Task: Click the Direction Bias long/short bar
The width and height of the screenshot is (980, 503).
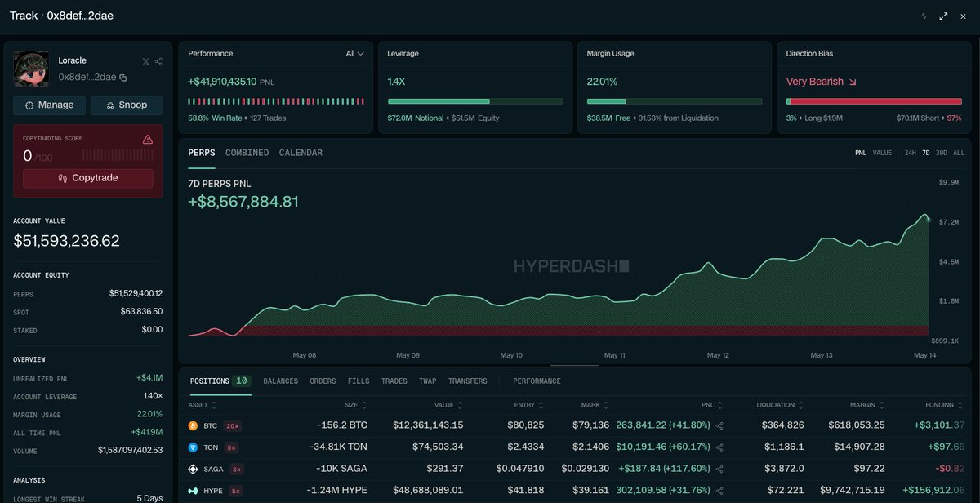Action: pos(874,101)
